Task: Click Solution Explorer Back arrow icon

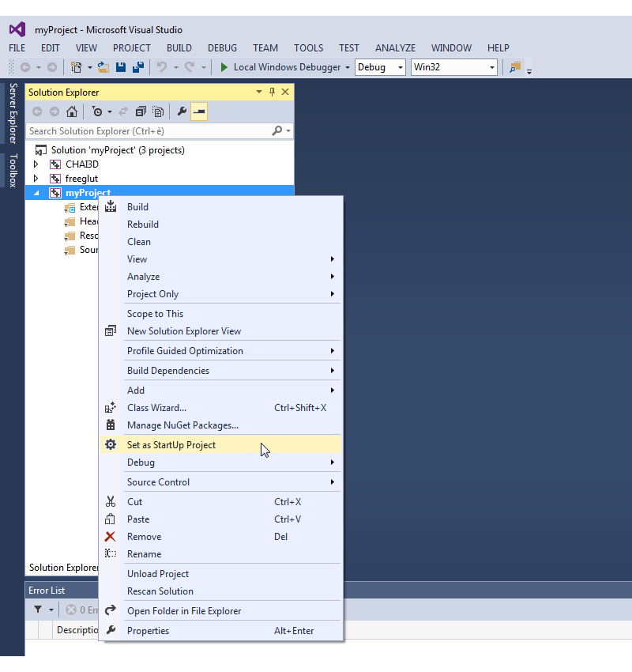Action: click(37, 111)
